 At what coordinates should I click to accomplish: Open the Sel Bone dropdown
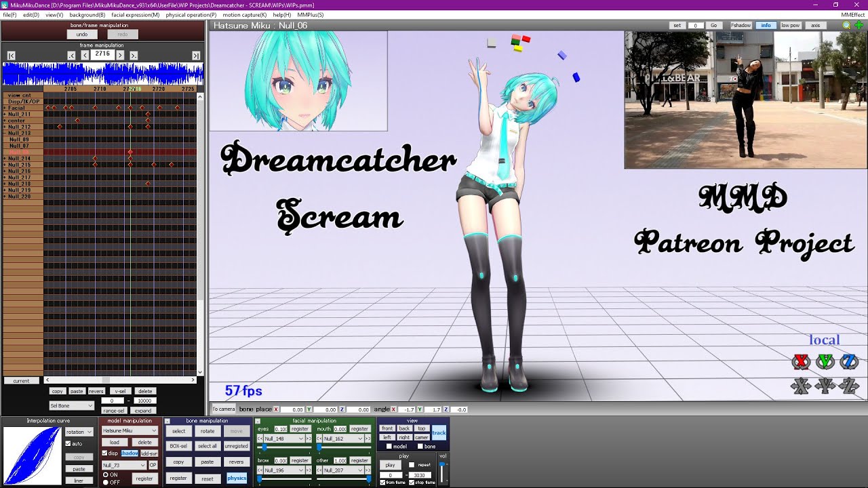coord(71,405)
